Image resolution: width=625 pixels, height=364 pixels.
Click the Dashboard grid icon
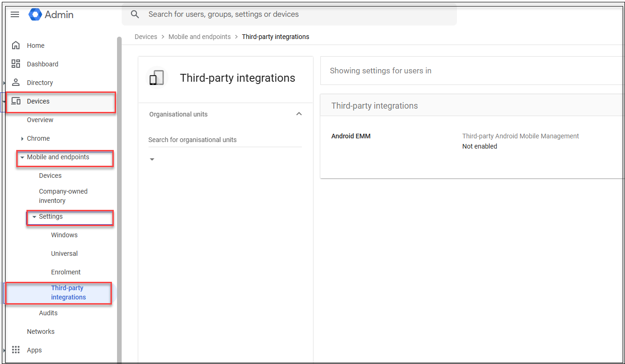[16, 64]
